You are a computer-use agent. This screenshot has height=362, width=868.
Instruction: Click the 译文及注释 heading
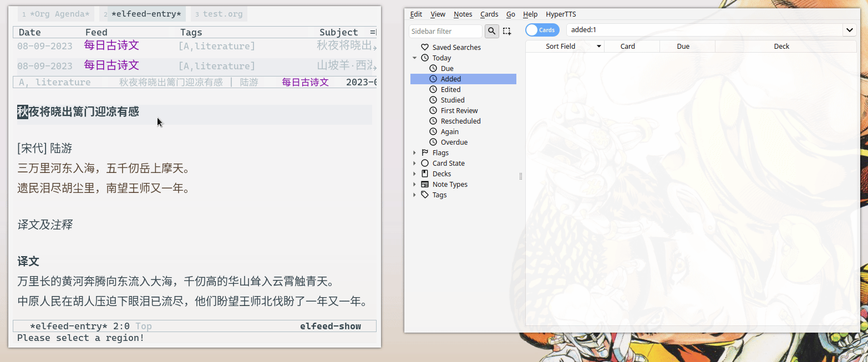tap(45, 225)
